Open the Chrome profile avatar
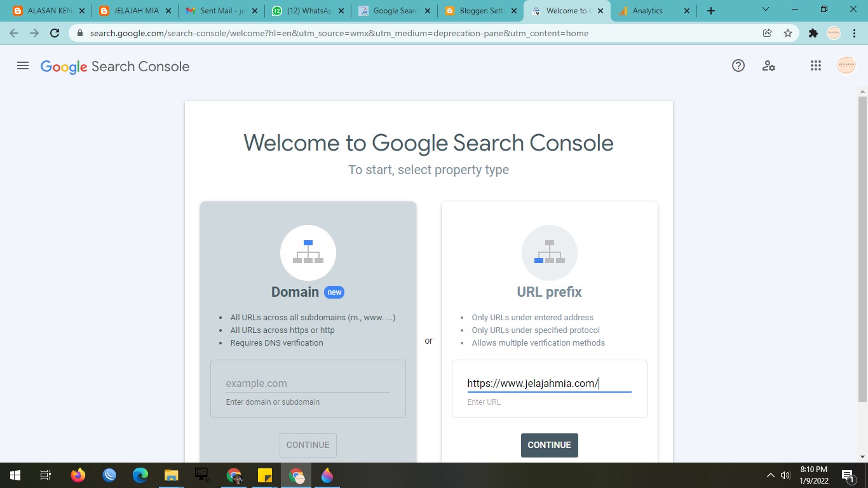Screen dimensions: 868x488 834,33
